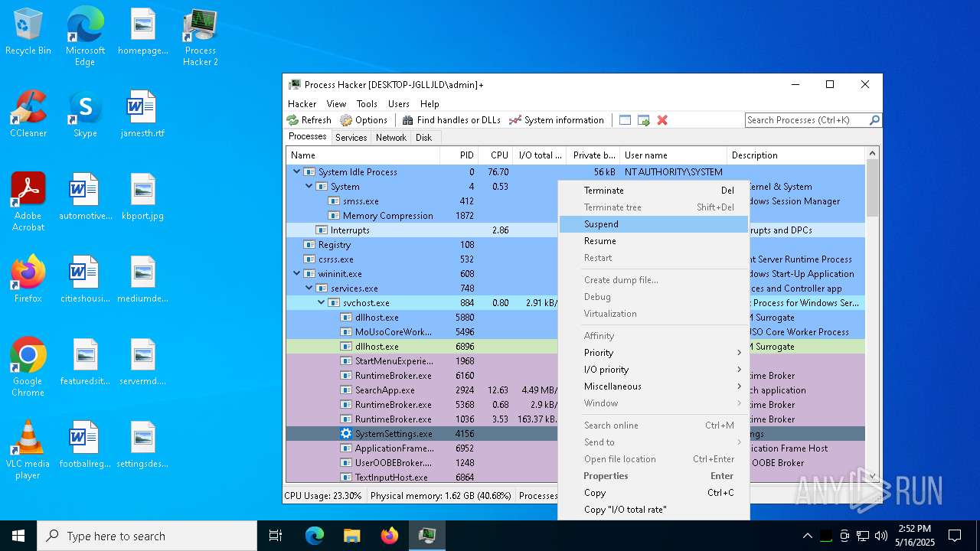
Task: Sort by the Name column header
Action: point(363,155)
